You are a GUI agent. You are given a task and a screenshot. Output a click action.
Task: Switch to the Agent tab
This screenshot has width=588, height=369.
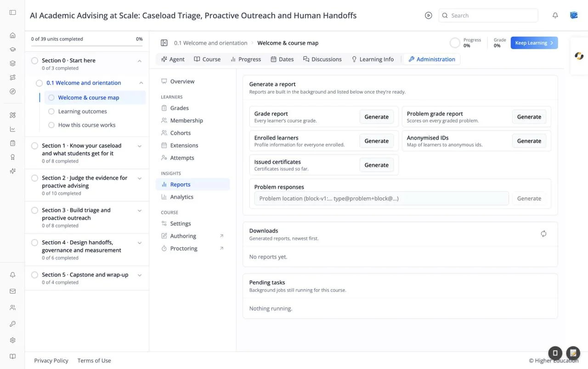(173, 59)
